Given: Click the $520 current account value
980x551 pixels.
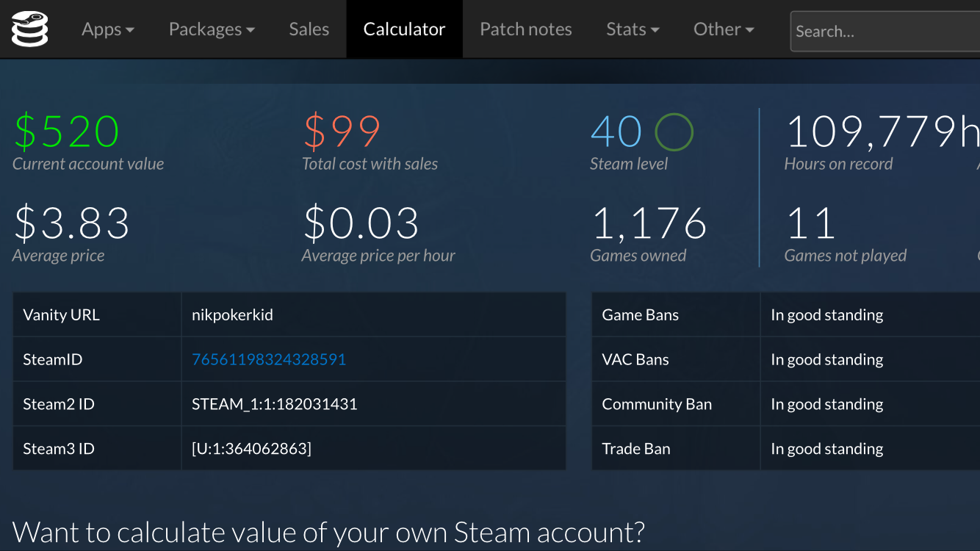Looking at the screenshot, I should tap(67, 132).
